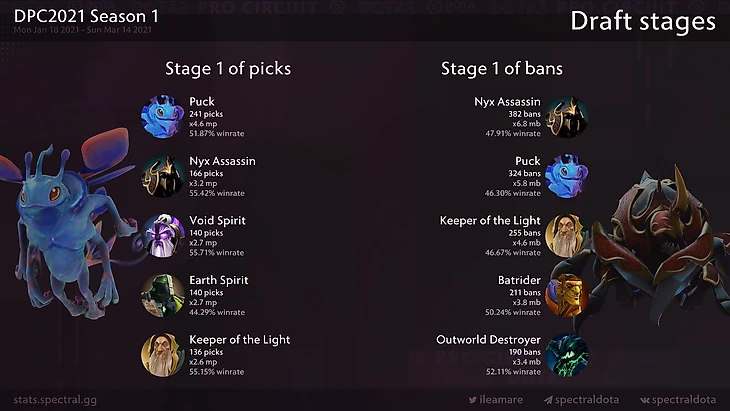730x411 pixels.
Task: Click Keeper of the Light portrait under bans
Action: point(566,236)
